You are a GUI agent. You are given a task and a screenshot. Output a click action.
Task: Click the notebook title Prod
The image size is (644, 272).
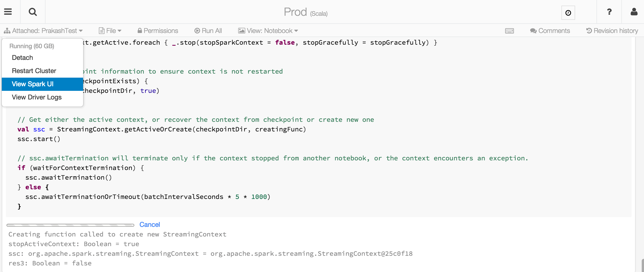tap(295, 12)
